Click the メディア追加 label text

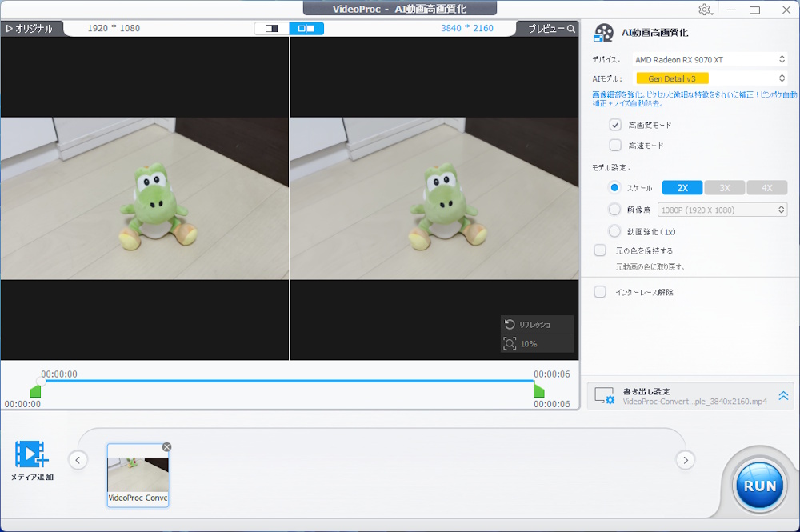[32, 477]
